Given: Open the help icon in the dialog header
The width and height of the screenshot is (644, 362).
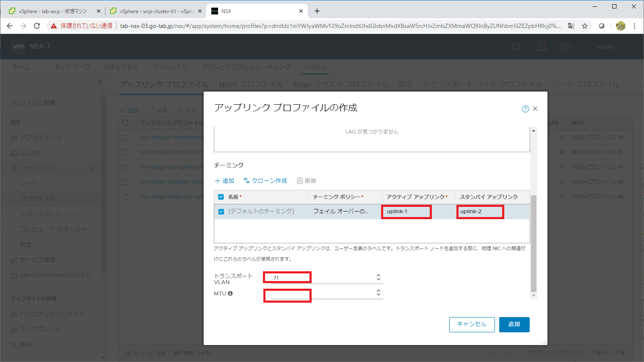Looking at the screenshot, I should pos(525,109).
